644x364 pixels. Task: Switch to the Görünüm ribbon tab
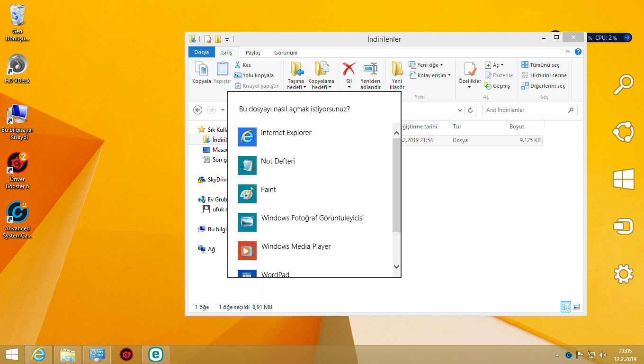tap(286, 53)
